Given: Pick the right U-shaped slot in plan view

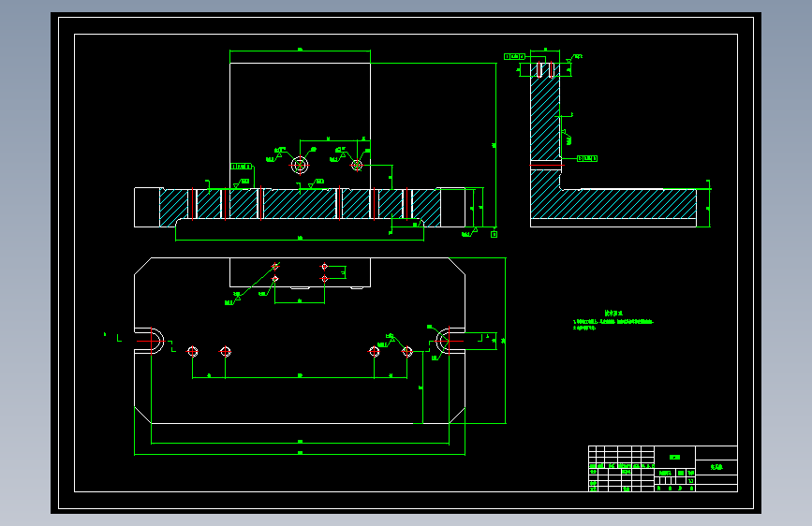Looking at the screenshot, I should (449, 342).
